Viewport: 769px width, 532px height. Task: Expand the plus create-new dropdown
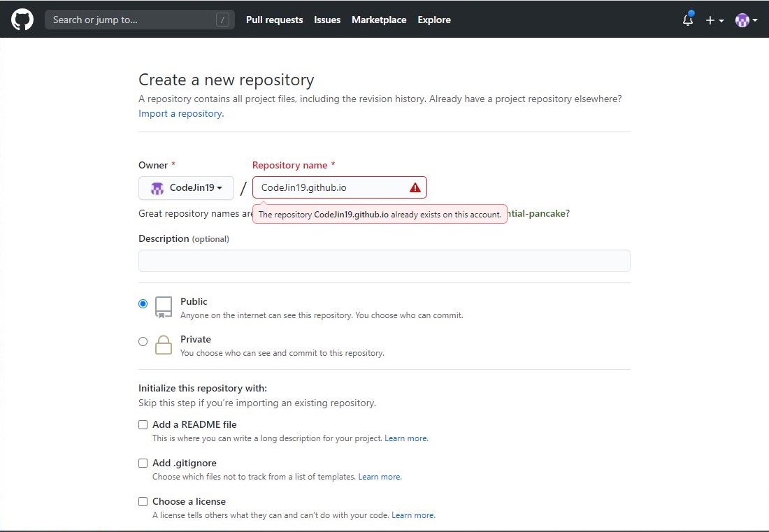pos(714,20)
